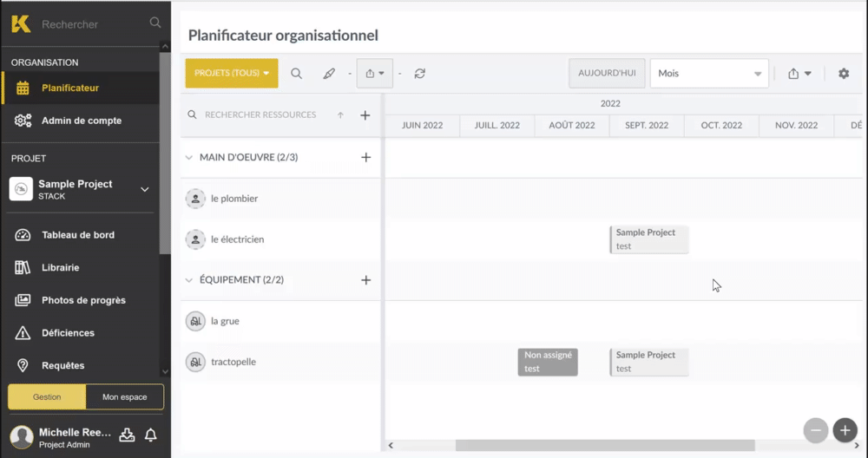The image size is (868, 458).
Task: Select the la grue row
Action: click(x=280, y=321)
